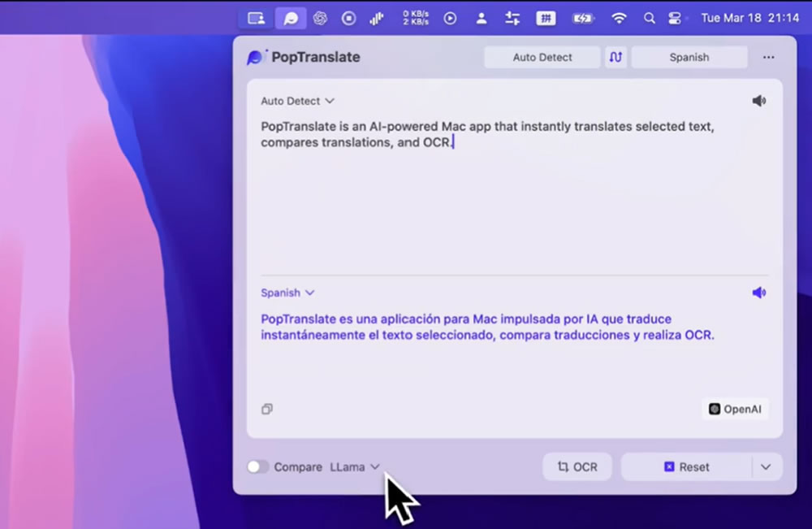Expand the Auto Detect dropdown above source text
The width and height of the screenshot is (812, 529).
297,101
